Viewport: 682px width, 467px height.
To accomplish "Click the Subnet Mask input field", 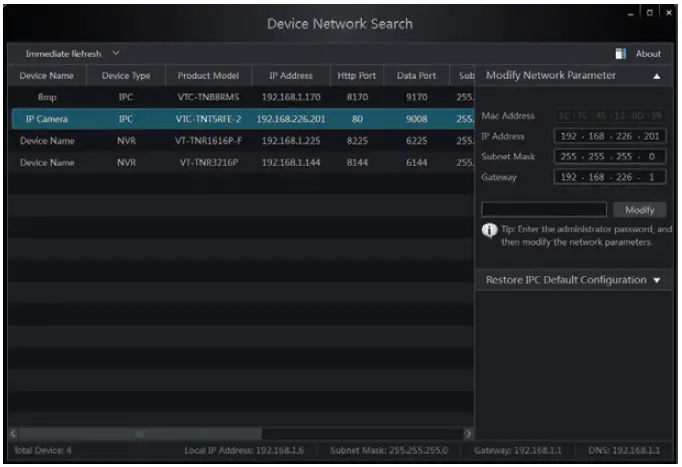I will point(607,157).
